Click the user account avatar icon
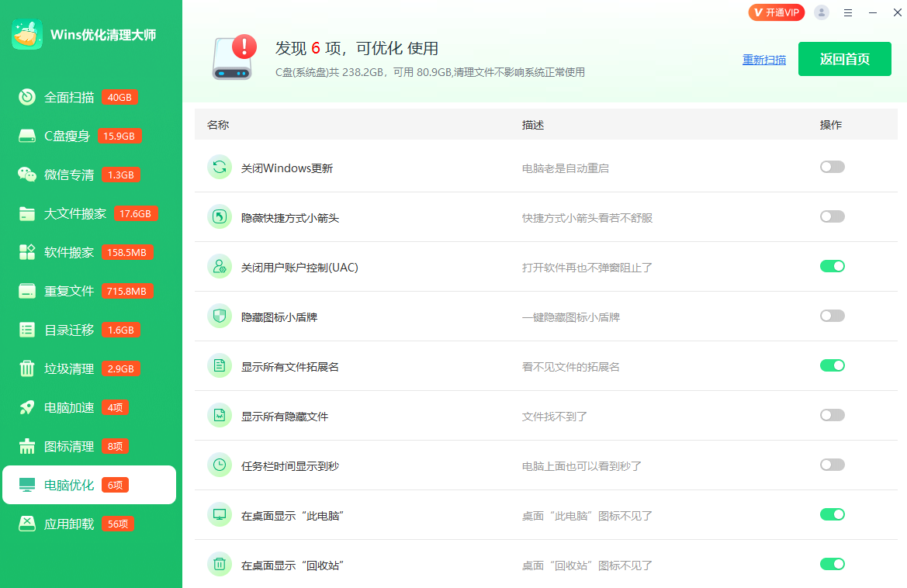907x588 pixels. (822, 12)
